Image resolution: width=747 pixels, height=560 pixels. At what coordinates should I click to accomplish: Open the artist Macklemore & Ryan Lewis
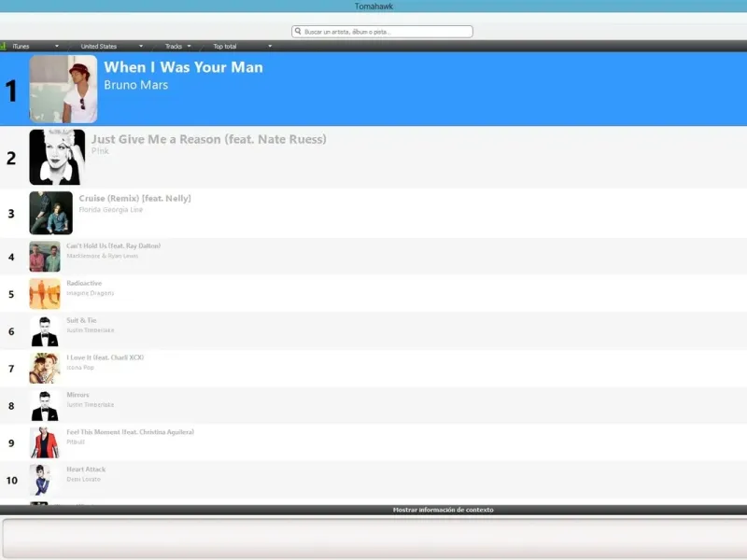point(102,256)
